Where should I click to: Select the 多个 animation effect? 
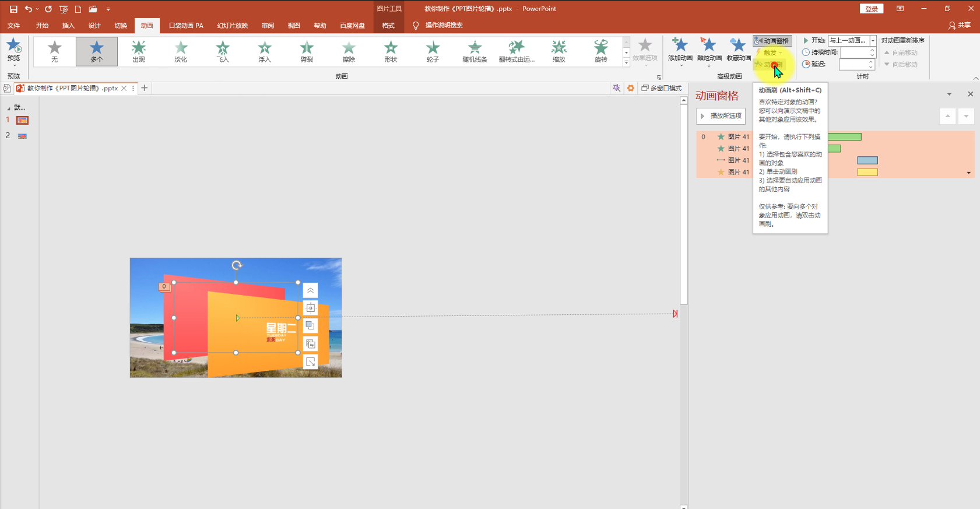(97, 51)
